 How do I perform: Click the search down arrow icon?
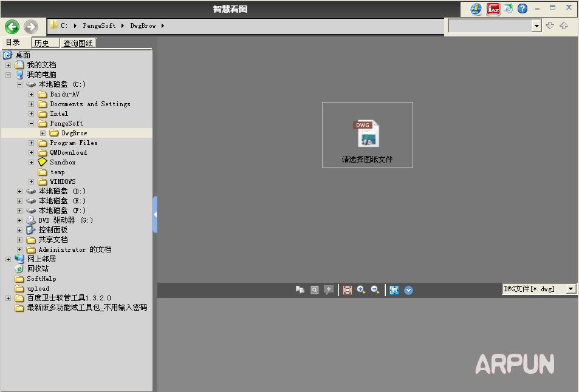[550, 25]
